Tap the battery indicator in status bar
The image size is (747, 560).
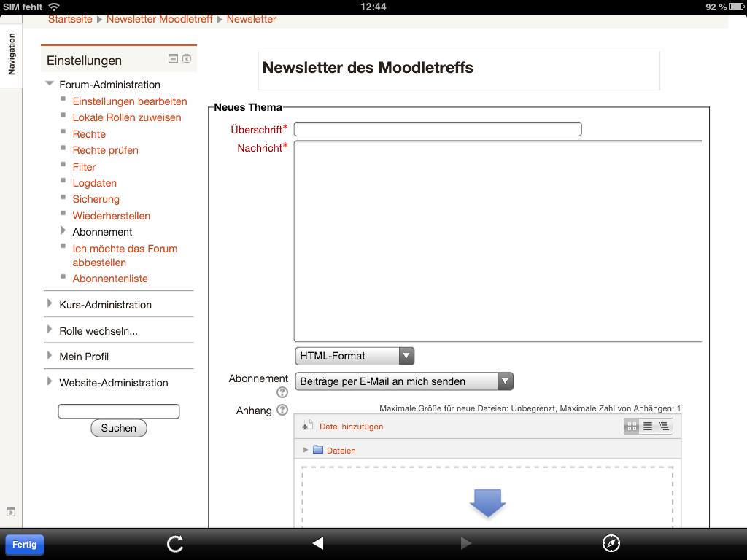(737, 7)
